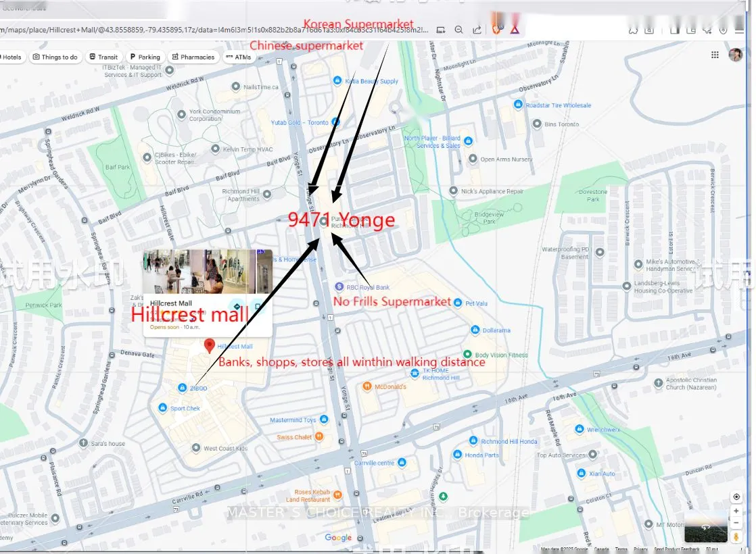Click the Katia Beauty Supply map pin
This screenshot has height=554, width=756.
[337, 80]
